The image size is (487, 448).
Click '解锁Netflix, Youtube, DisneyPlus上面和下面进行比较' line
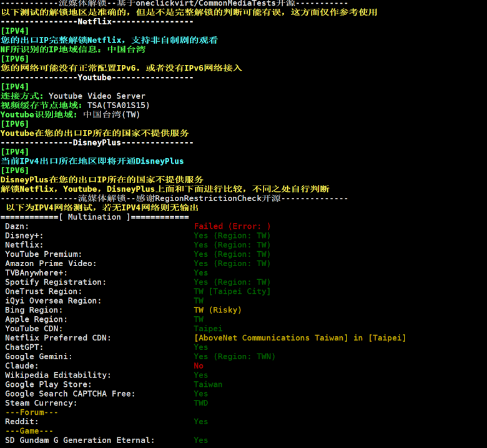point(165,189)
